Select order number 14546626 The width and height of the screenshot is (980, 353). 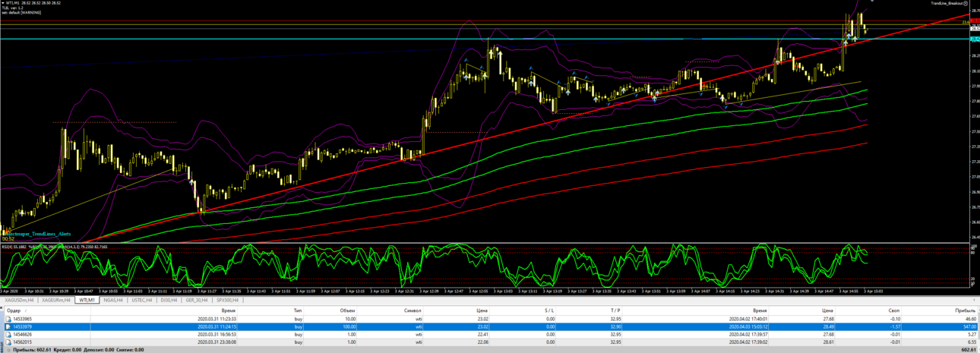pyautogui.click(x=21, y=335)
